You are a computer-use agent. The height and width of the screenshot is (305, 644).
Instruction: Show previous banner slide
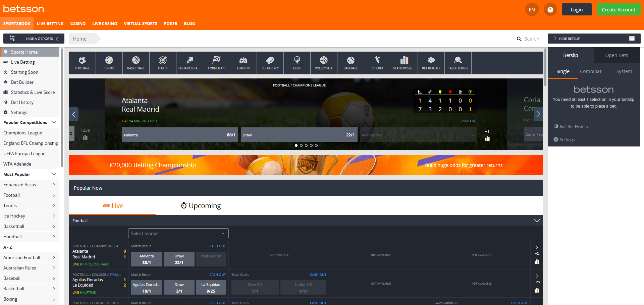[x=74, y=114]
